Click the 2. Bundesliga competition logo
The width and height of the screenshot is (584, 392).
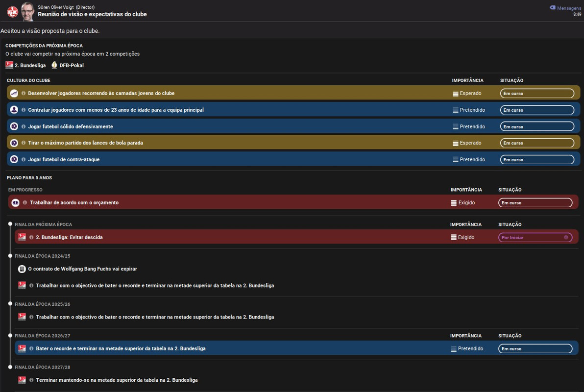(9, 65)
